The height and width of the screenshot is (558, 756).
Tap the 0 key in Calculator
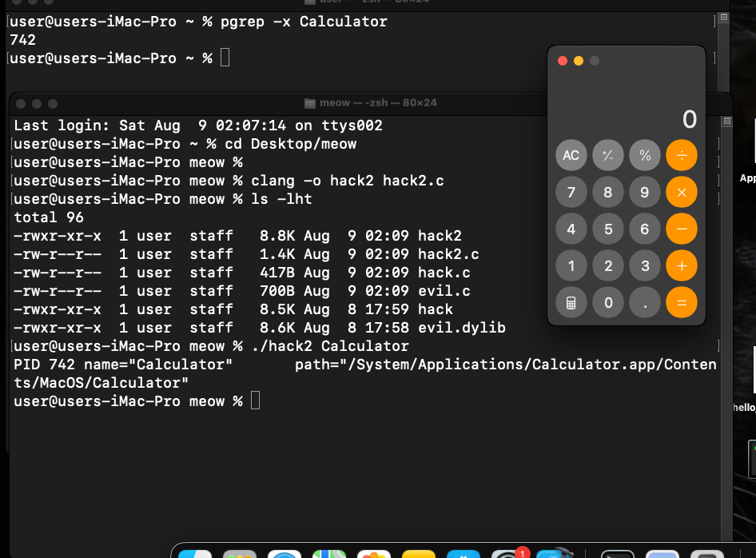pyautogui.click(x=607, y=302)
